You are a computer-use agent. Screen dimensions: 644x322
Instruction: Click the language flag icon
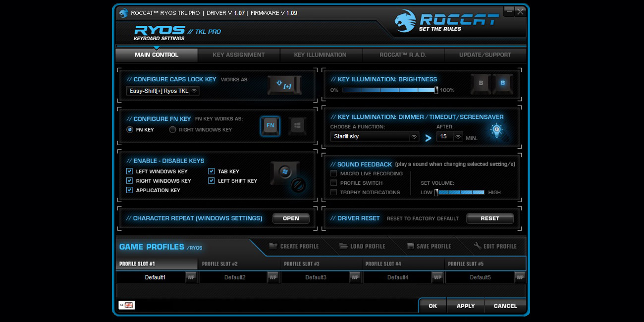point(127,305)
